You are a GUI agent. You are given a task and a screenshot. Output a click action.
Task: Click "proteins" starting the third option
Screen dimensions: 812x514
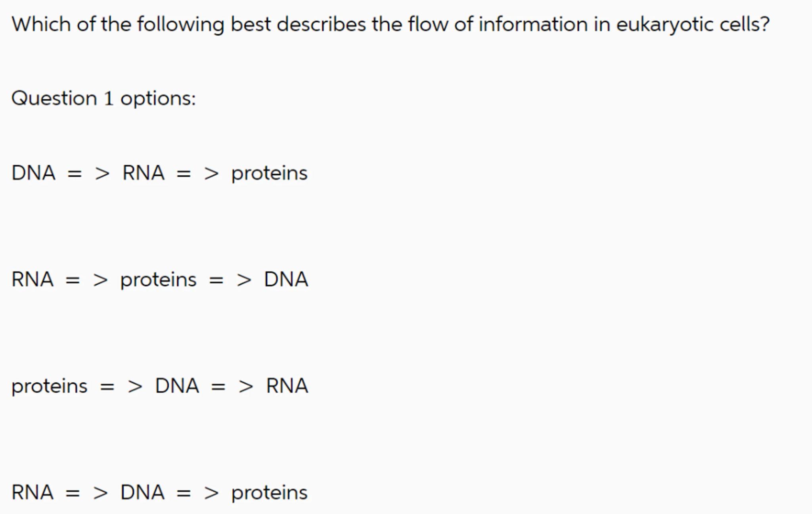click(49, 386)
